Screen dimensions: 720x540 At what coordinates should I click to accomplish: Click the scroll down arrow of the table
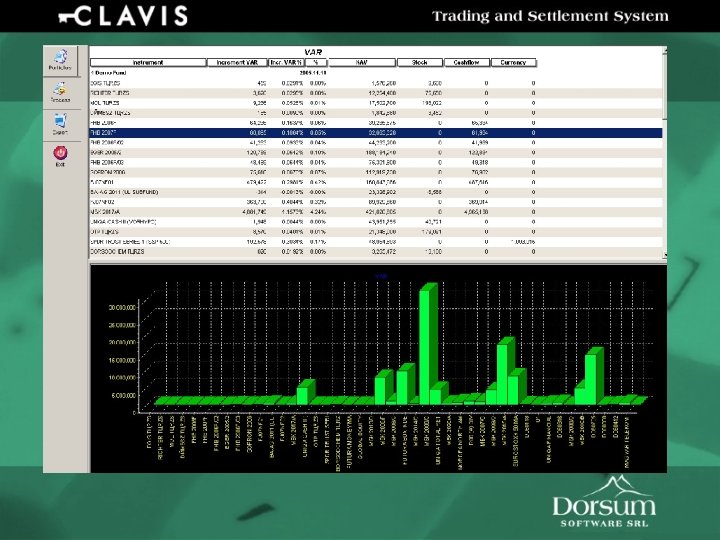pyautogui.click(x=664, y=254)
